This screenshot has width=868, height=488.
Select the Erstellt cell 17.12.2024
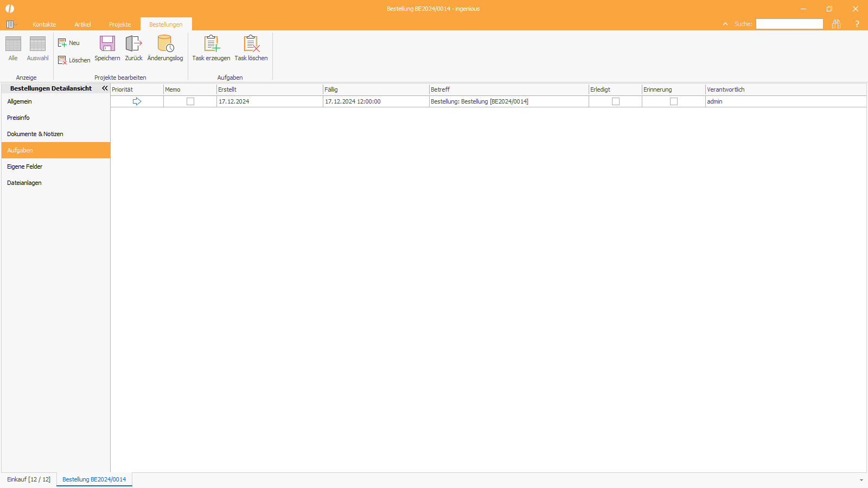click(x=270, y=101)
